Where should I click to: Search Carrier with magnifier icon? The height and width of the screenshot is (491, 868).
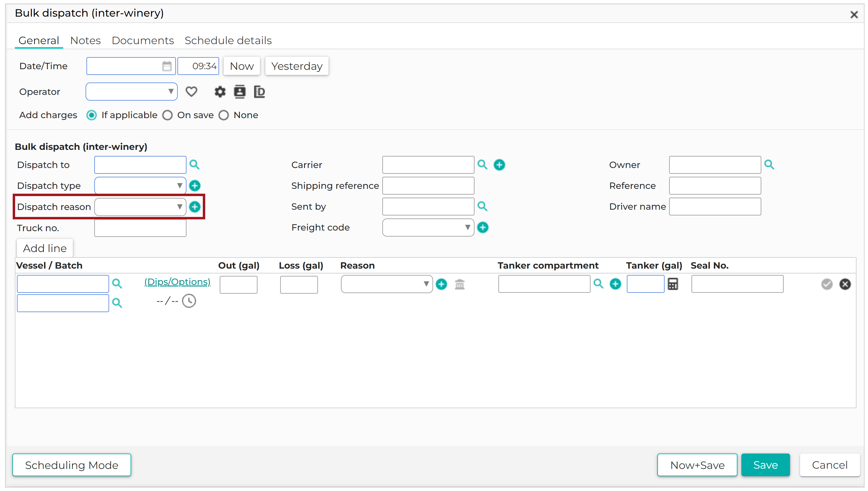tap(482, 165)
